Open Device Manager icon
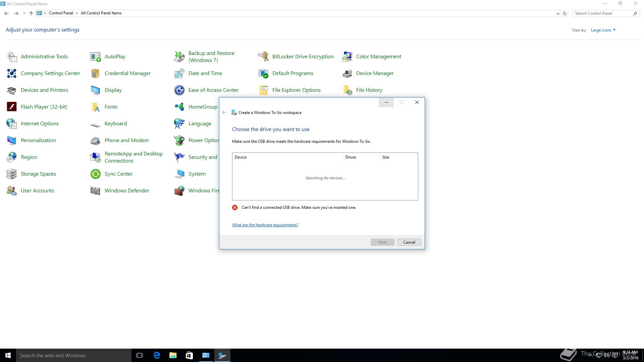The height and width of the screenshot is (362, 644). pyautogui.click(x=347, y=73)
